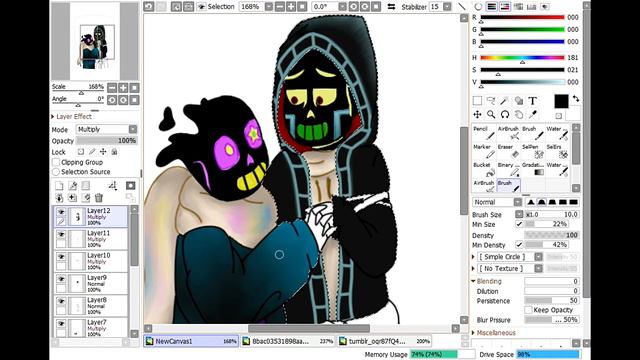Click the foreground black color swatch
Viewport: 640px width, 360px height.
tap(561, 101)
